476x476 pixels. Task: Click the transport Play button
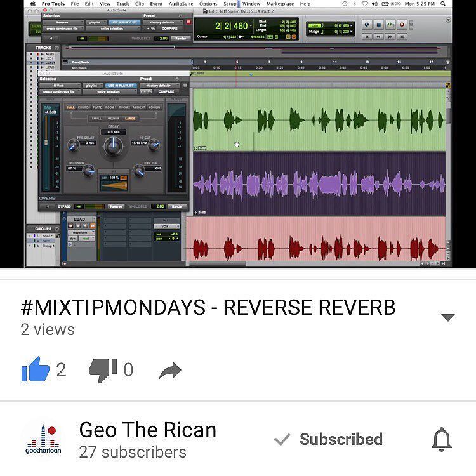point(390,25)
